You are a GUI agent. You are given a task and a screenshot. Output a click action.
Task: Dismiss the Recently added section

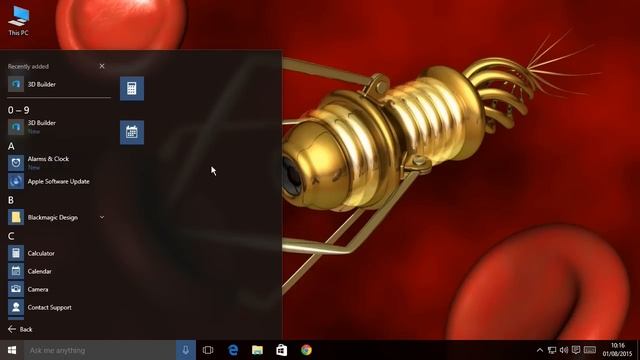tap(102, 66)
